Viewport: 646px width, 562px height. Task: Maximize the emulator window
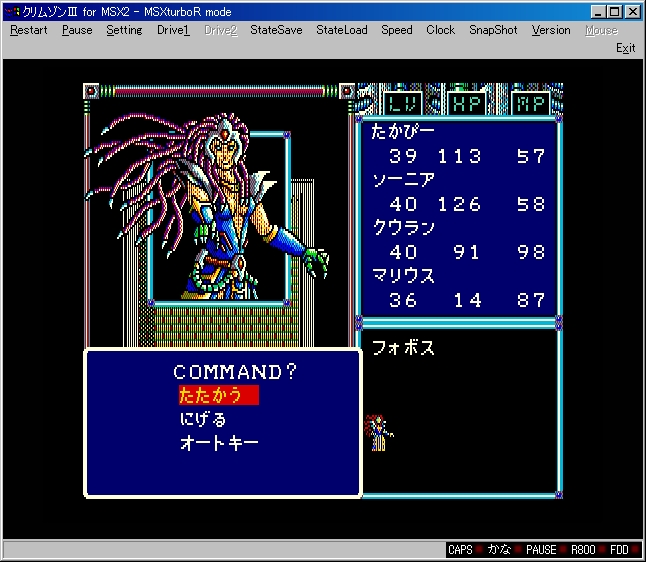(x=615, y=12)
